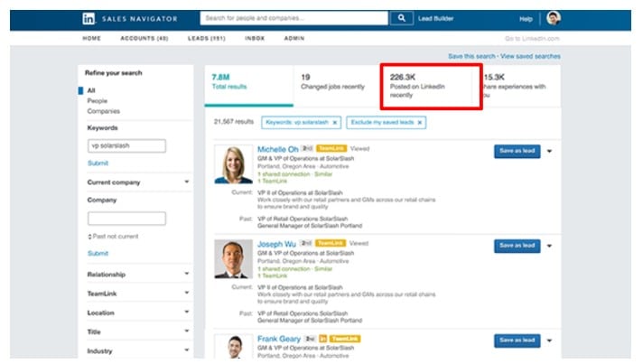Save Joseph Wu as lead
The height and width of the screenshot is (364, 643).
(517, 246)
